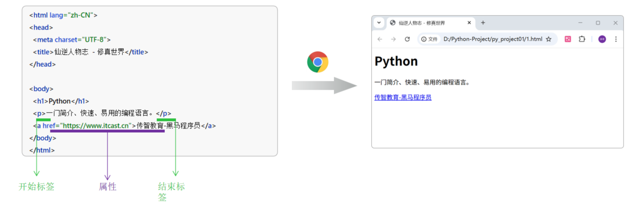Click the Python heading in the browser page
This screenshot has height=207, width=644.
[396, 61]
